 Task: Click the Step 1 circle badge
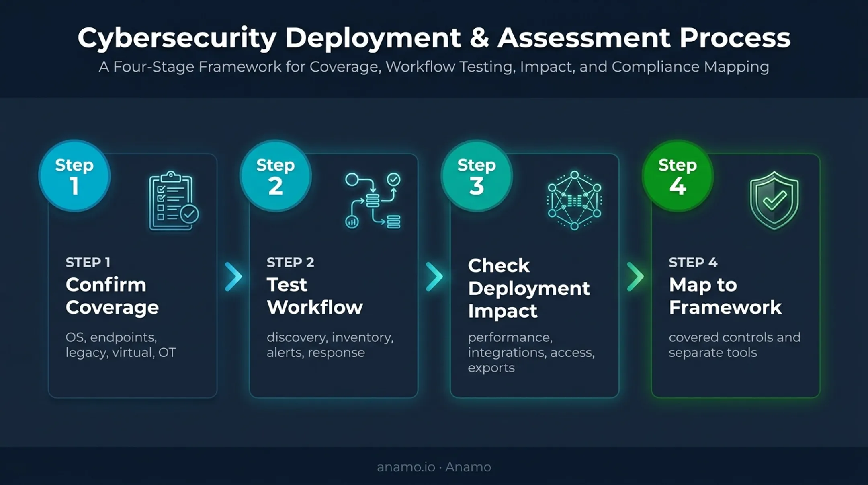74,176
